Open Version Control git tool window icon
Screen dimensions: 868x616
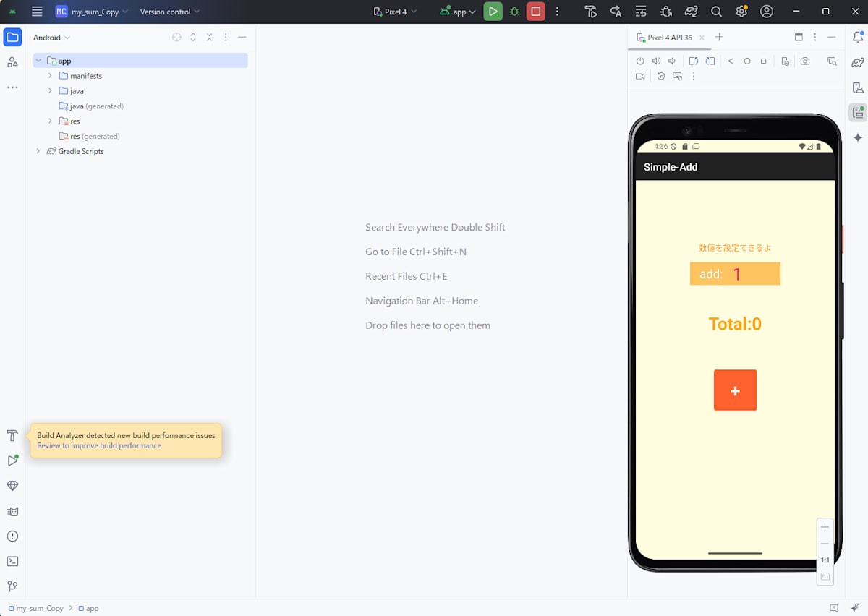(12, 586)
